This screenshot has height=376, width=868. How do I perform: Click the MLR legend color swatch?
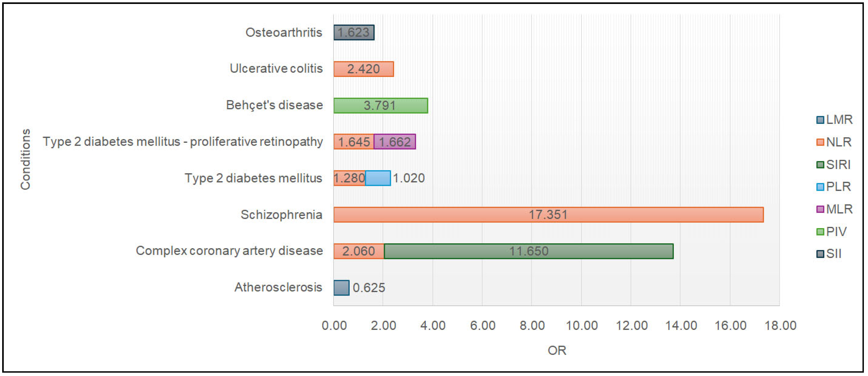pyautogui.click(x=820, y=209)
